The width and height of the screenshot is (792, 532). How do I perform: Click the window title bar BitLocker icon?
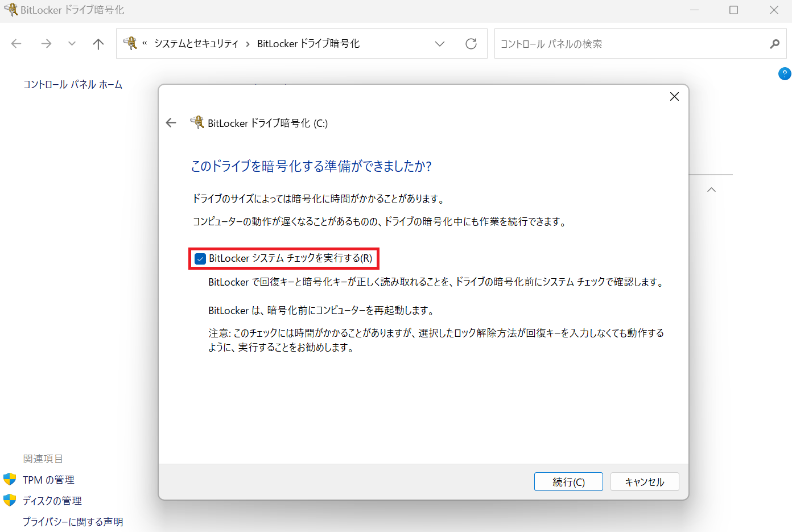11,9
